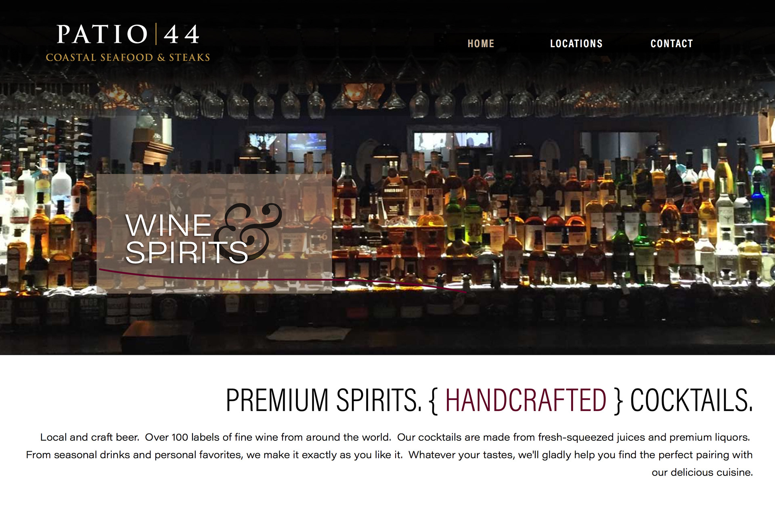The height and width of the screenshot is (532, 775).
Task: Click the number 44 in the logo
Action: 182,34
